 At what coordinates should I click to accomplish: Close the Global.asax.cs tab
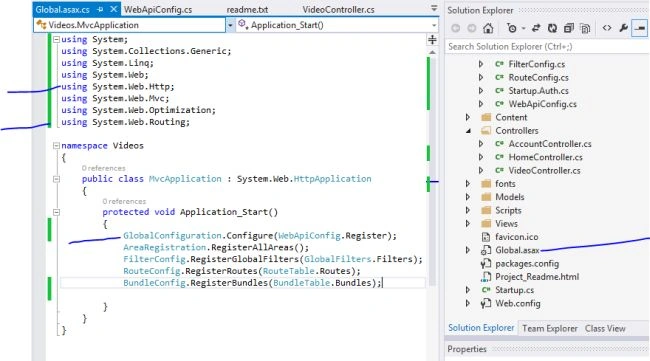(x=114, y=9)
